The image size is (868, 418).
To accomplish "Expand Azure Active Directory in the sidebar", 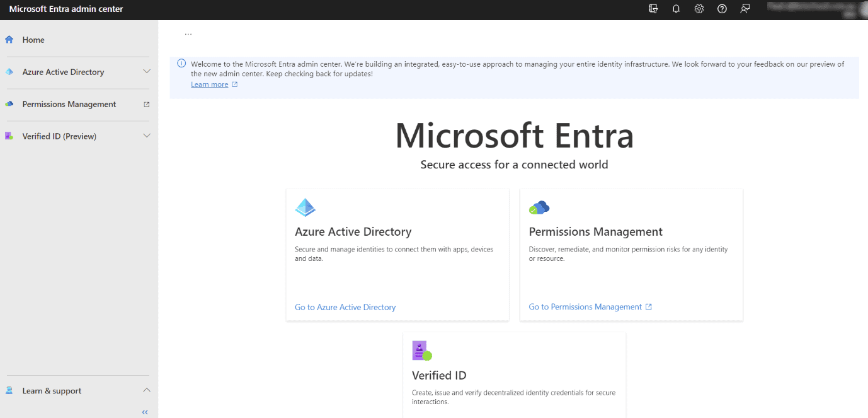I will 147,72.
